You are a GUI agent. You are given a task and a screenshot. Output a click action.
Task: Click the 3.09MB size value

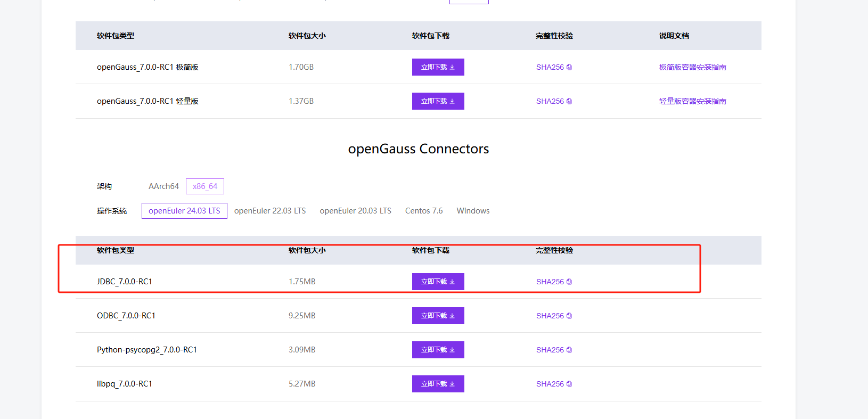(x=302, y=350)
